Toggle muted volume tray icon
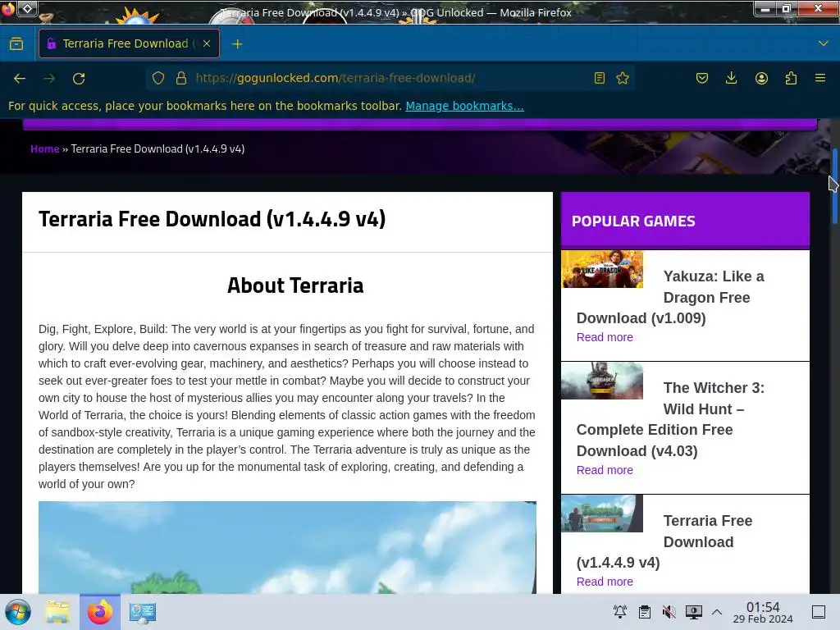This screenshot has width=840, height=630. coord(669,612)
